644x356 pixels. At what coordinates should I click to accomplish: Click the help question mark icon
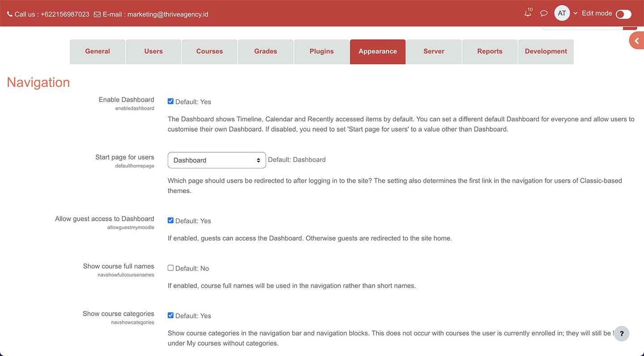click(x=621, y=334)
